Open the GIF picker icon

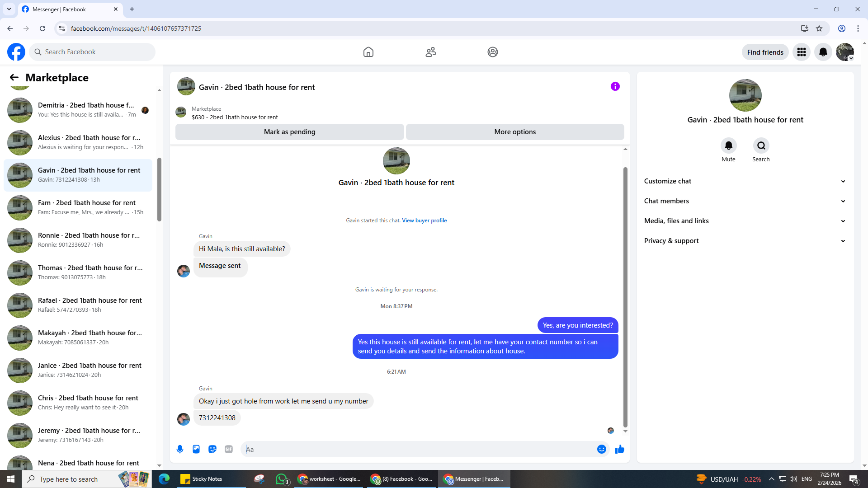point(229,449)
